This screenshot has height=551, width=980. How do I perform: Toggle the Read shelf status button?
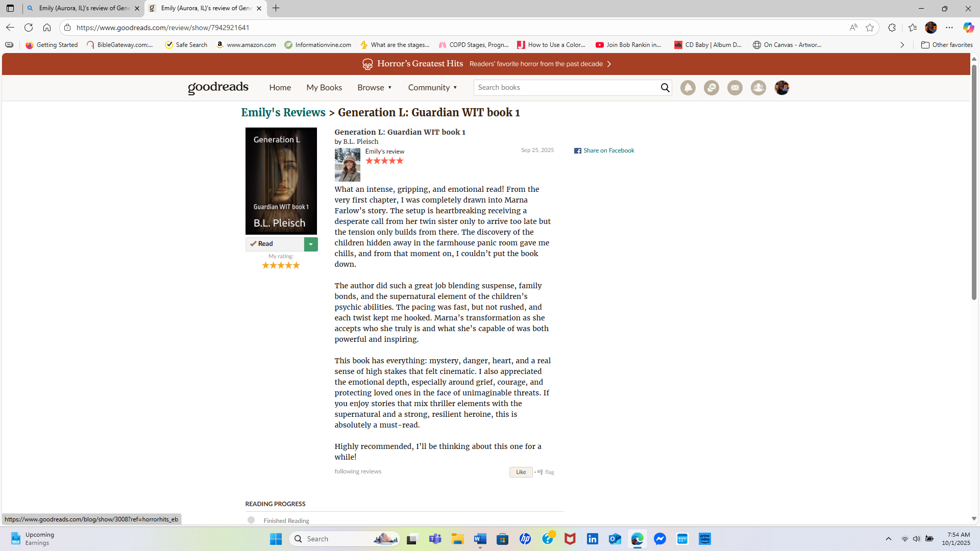[x=275, y=244]
